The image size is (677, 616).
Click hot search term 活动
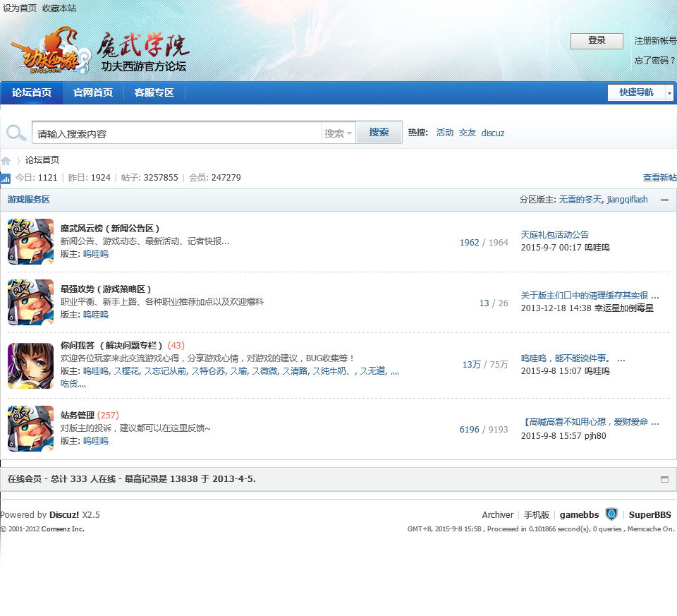(445, 133)
